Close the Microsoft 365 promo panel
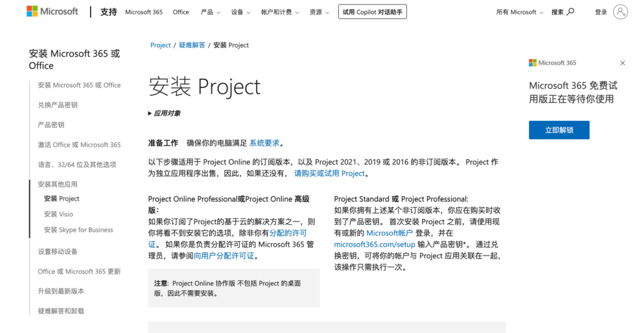644x333 pixels. coord(623,63)
